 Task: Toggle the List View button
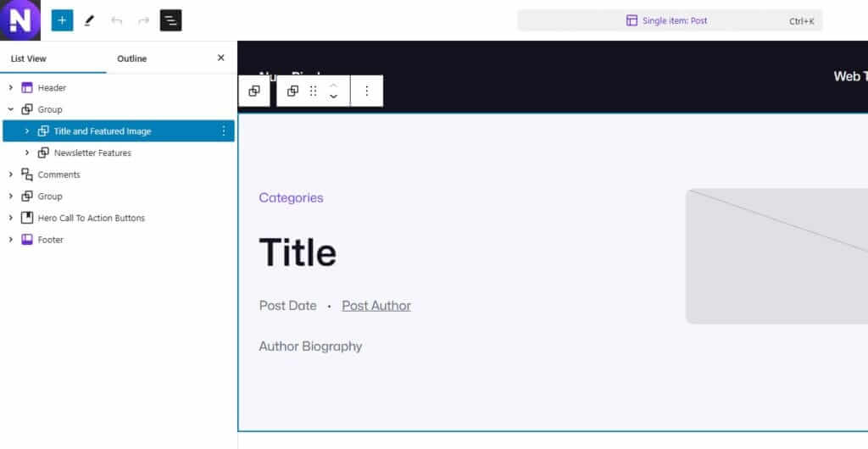point(171,20)
